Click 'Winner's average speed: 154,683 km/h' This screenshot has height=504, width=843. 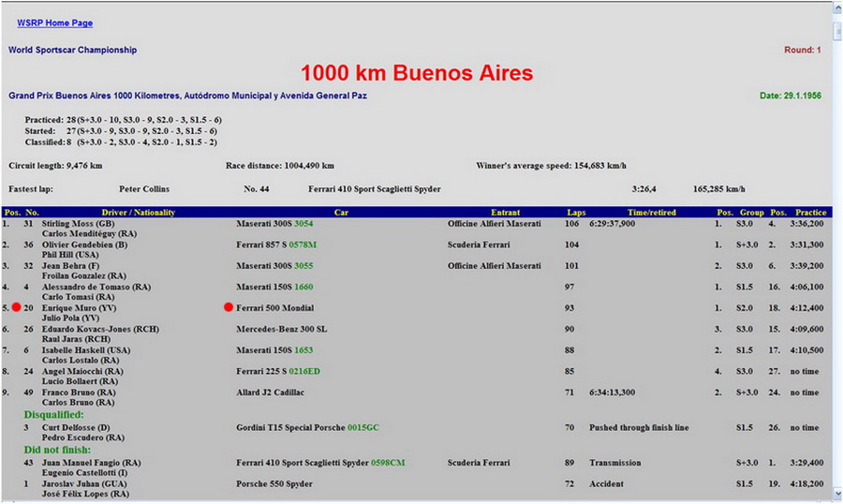(x=551, y=166)
